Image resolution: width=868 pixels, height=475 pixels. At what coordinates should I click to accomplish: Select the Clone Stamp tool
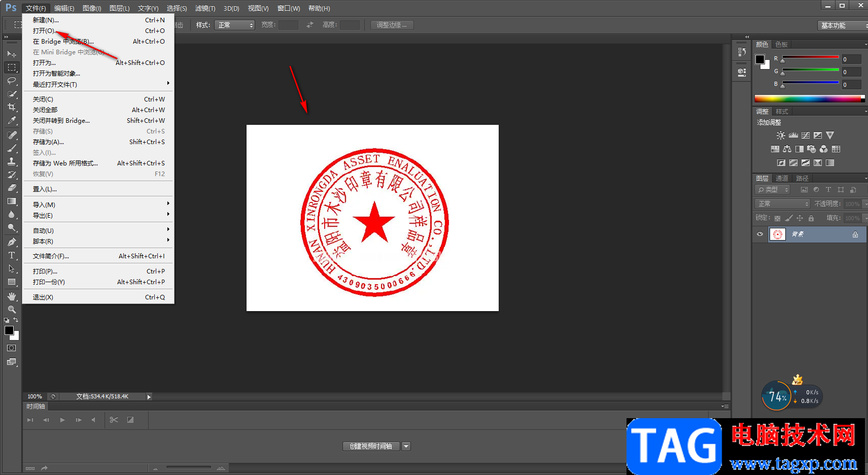(x=12, y=161)
